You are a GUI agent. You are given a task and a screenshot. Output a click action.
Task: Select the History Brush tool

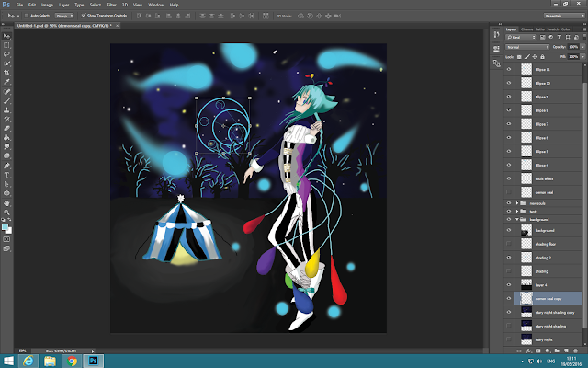6,120
